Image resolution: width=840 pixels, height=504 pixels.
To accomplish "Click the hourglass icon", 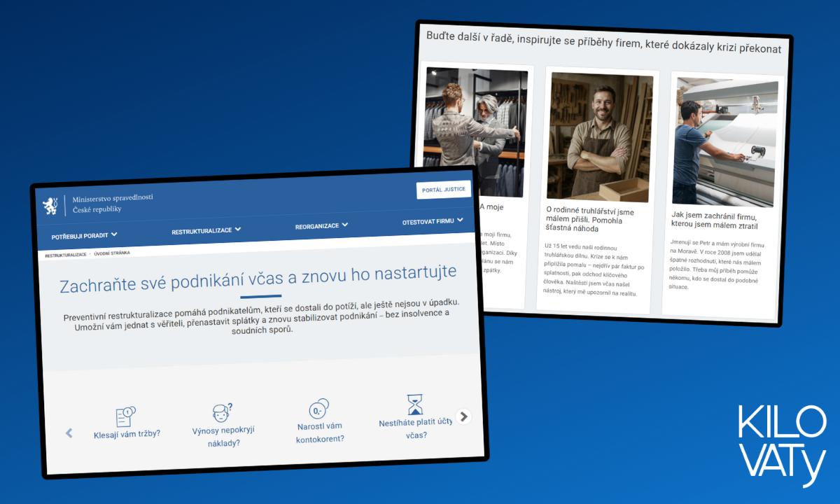I will pyautogui.click(x=415, y=405).
